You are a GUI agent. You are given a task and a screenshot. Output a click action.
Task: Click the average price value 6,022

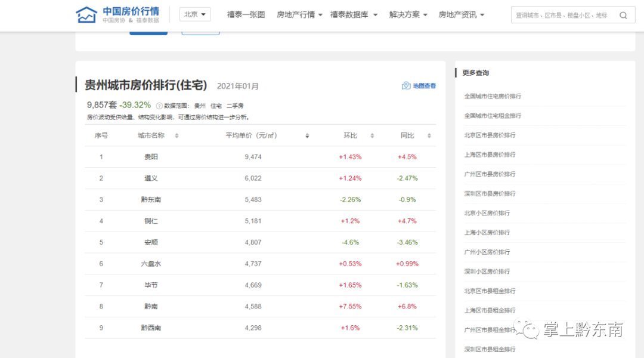point(253,178)
